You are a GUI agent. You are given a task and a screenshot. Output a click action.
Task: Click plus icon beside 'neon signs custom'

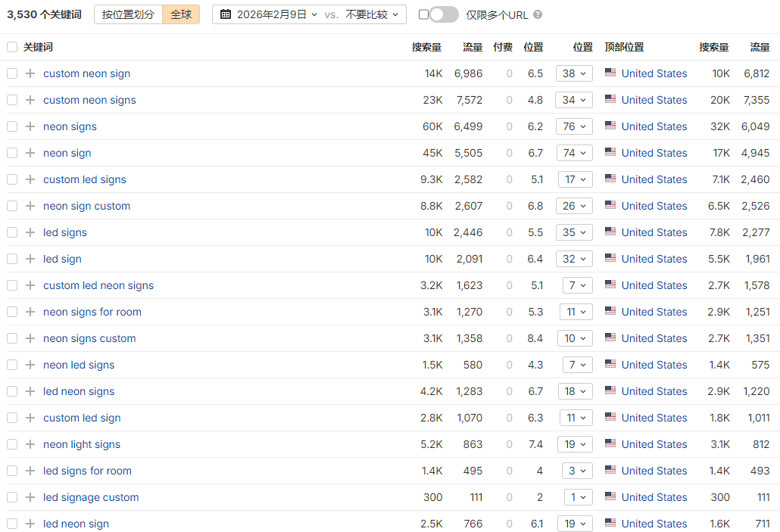[x=30, y=338]
